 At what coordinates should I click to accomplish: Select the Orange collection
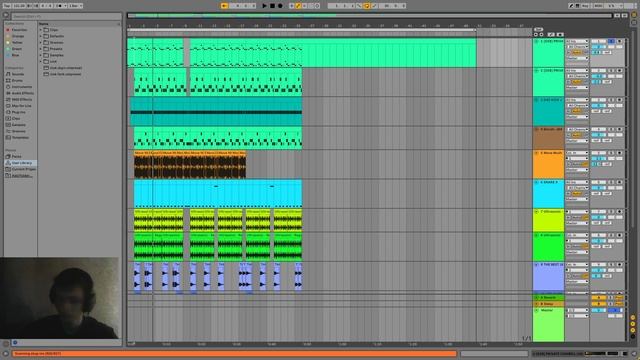(18, 36)
